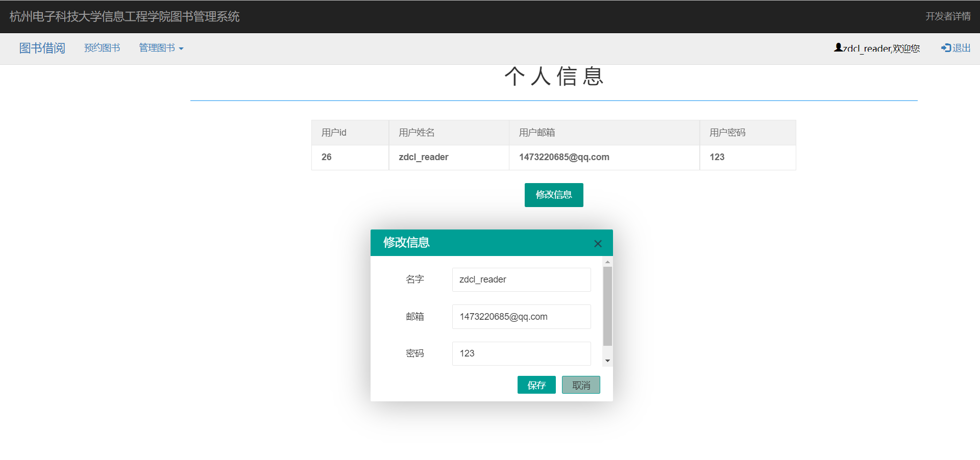The height and width of the screenshot is (460, 980).
Task: Click the dialog vertical scrollbar thumb
Action: [607, 306]
